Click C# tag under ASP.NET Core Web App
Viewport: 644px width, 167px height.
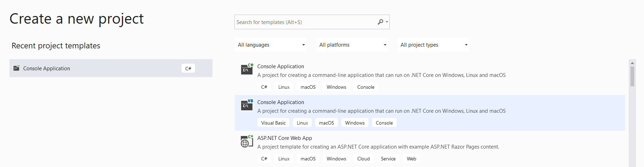click(264, 159)
